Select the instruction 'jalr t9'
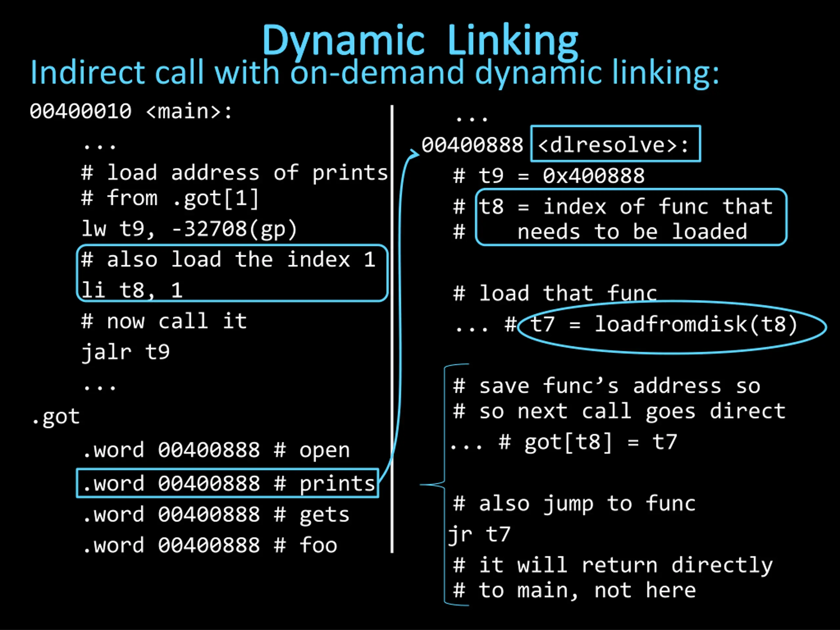The height and width of the screenshot is (630, 840). 125,352
